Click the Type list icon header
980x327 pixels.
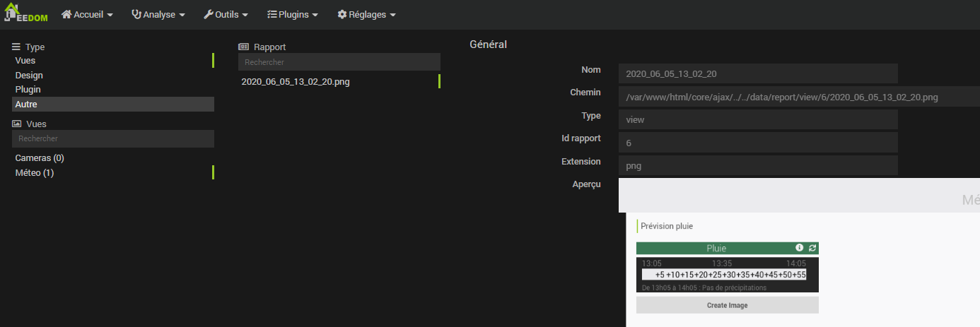(16, 47)
